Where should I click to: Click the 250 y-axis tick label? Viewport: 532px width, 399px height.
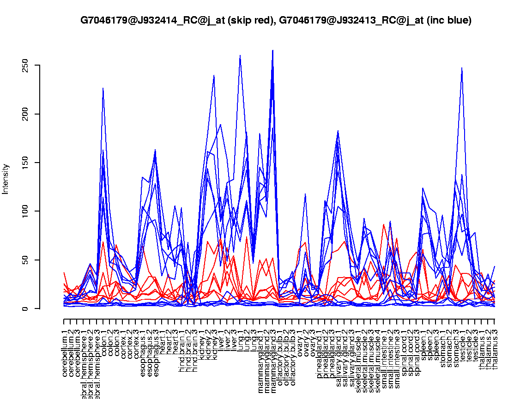pos(27,65)
